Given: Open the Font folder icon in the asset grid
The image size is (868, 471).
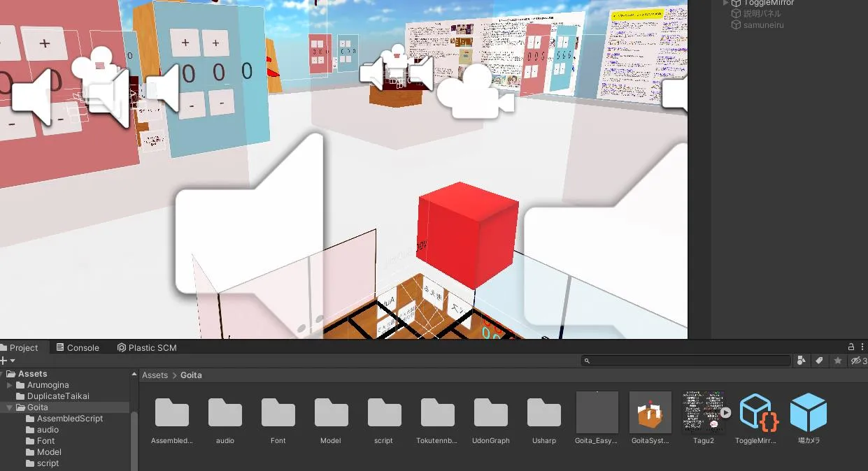Looking at the screenshot, I should [x=278, y=412].
